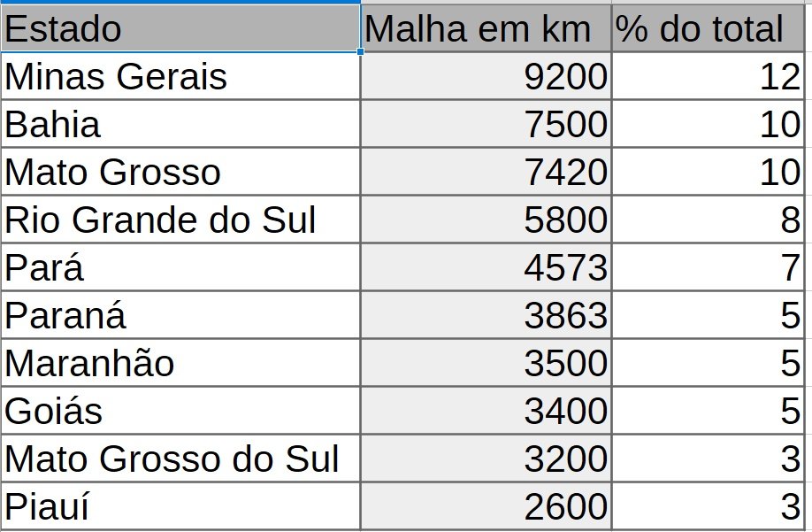Select the cell with value 4573
This screenshot has width=812, height=532.
[486, 267]
